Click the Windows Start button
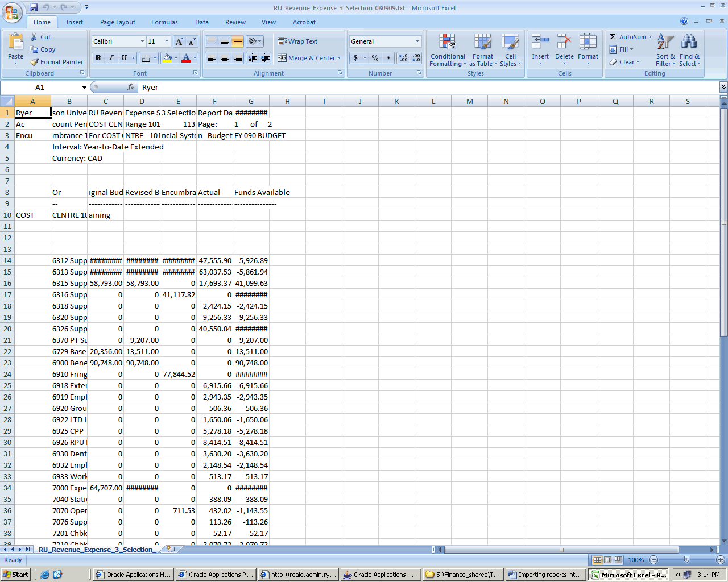 tap(15, 575)
